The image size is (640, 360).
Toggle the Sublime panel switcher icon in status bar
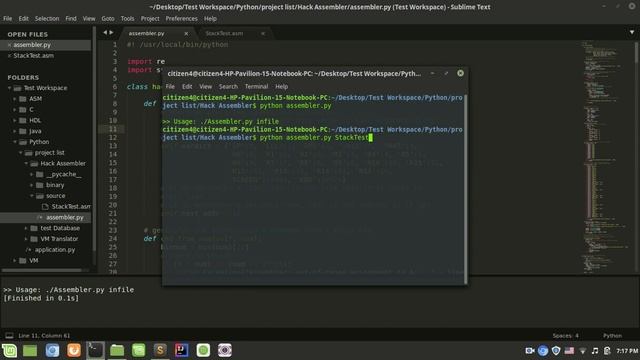pos(9,336)
